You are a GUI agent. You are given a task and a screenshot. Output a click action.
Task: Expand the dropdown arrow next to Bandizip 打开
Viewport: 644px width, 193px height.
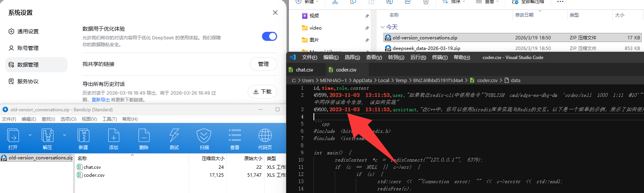click(30, 135)
